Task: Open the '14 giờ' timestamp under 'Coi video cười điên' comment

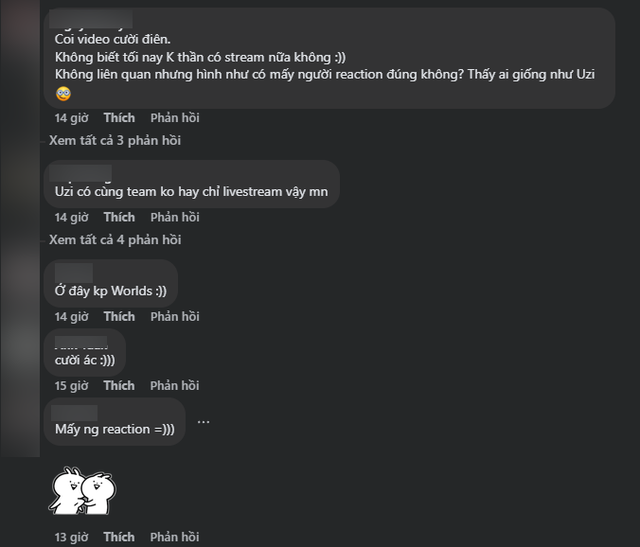Action: tap(71, 117)
